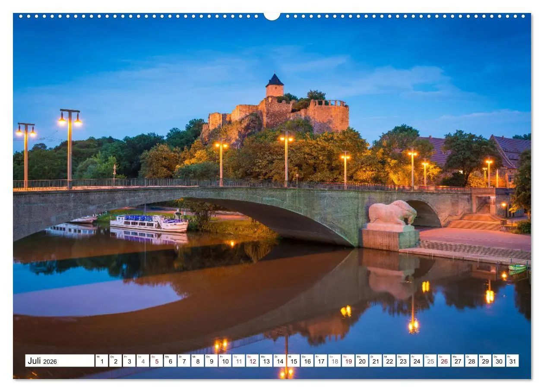
Task: Click the stone lion statue by bridge
Action: coord(392,213)
